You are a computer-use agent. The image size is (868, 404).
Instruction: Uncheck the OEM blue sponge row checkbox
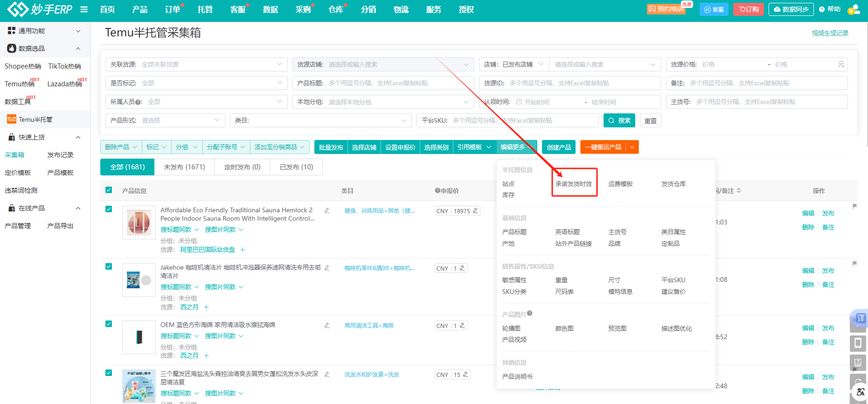(x=109, y=324)
